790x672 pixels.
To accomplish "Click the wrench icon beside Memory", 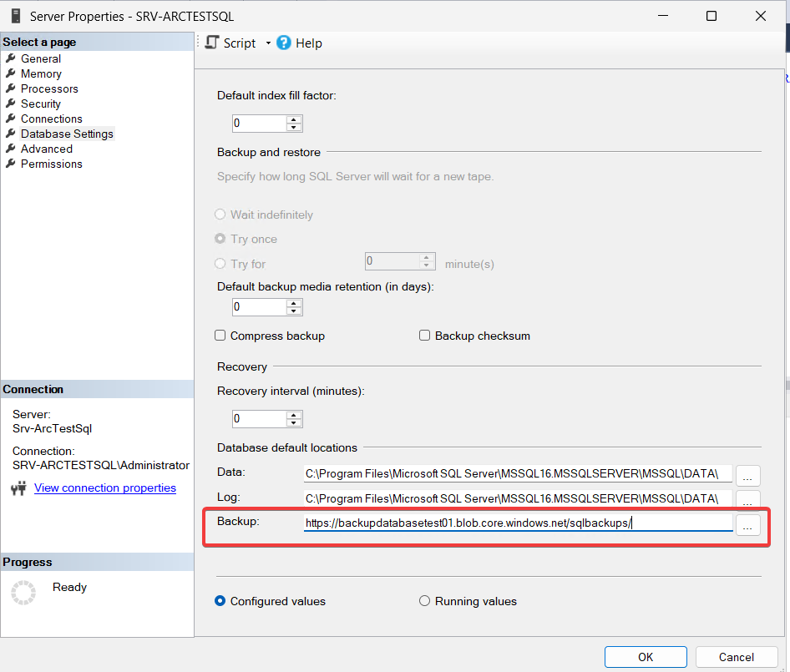I will coord(11,73).
